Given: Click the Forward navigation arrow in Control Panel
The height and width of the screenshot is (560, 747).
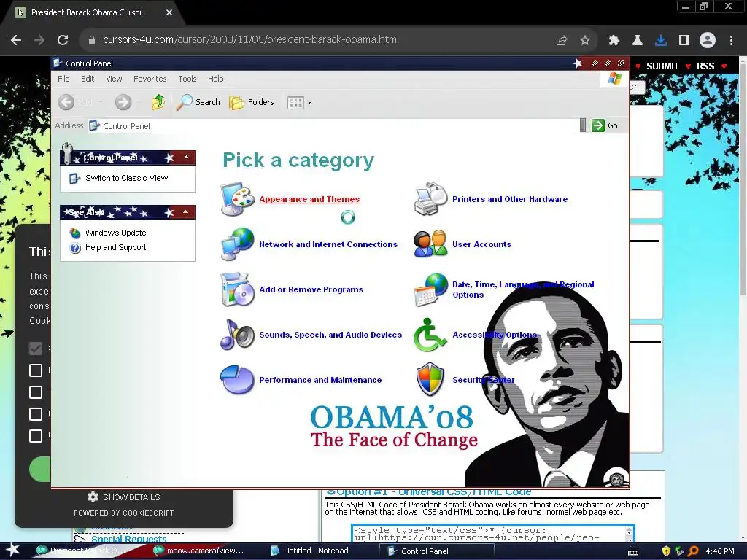Looking at the screenshot, I should point(123,102).
